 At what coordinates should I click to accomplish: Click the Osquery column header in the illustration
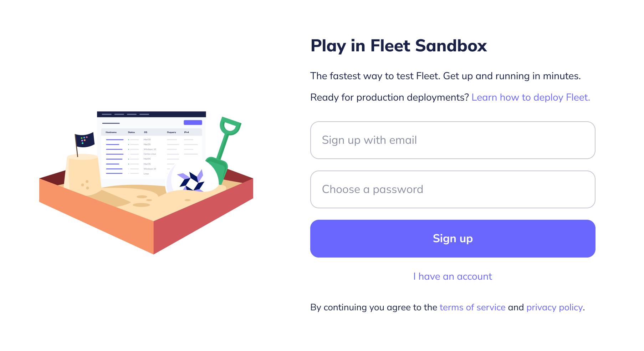click(x=172, y=132)
